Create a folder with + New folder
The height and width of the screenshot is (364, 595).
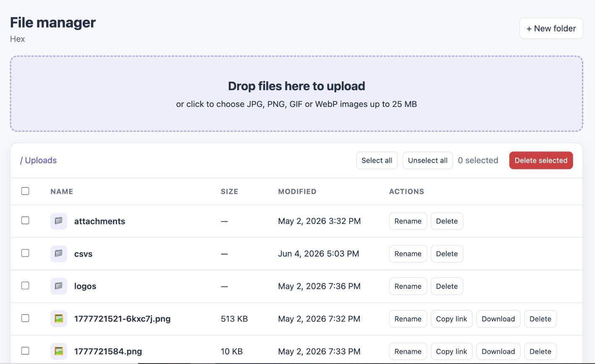pyautogui.click(x=551, y=29)
